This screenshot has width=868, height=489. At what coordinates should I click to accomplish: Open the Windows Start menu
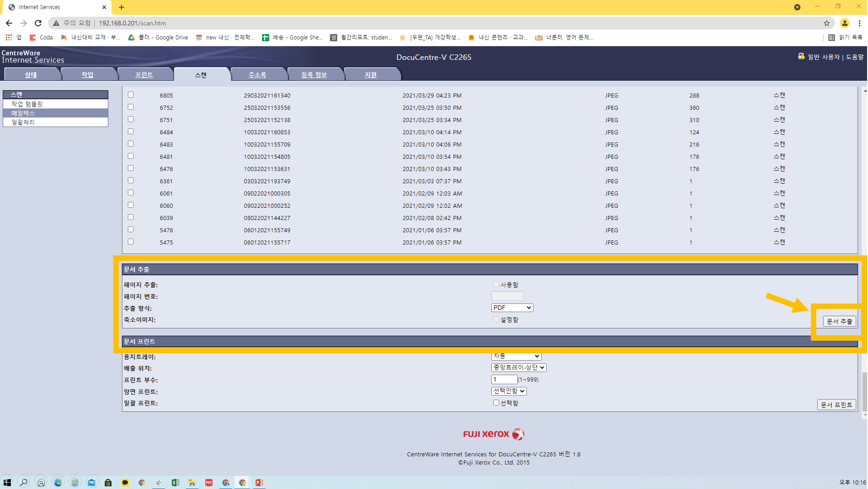click(7, 482)
